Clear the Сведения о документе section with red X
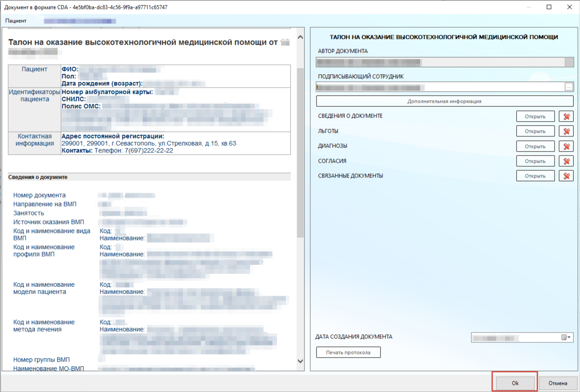Viewport: 580px width, 392px height. coord(566,116)
